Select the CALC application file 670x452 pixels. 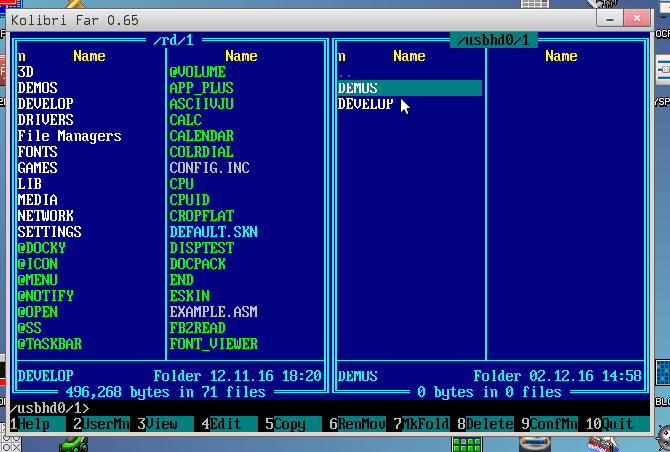point(186,120)
